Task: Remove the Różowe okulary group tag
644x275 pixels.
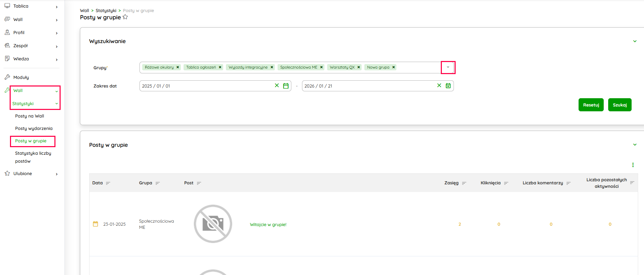Action: (178, 67)
